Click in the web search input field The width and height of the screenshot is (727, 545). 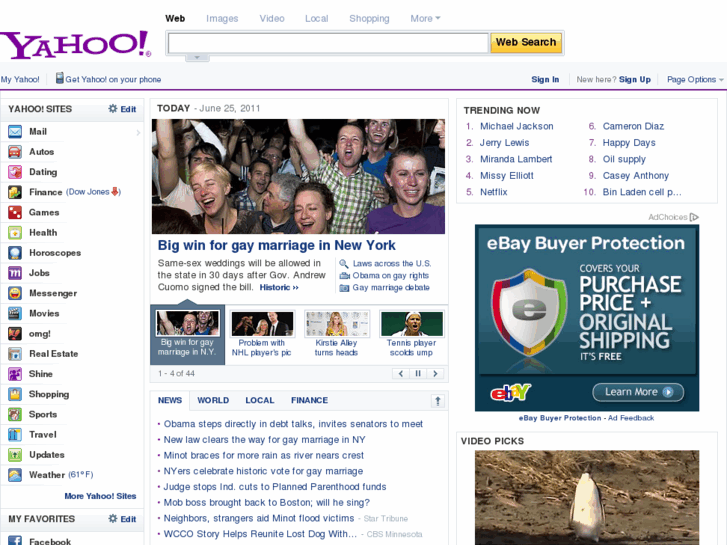coord(328,43)
